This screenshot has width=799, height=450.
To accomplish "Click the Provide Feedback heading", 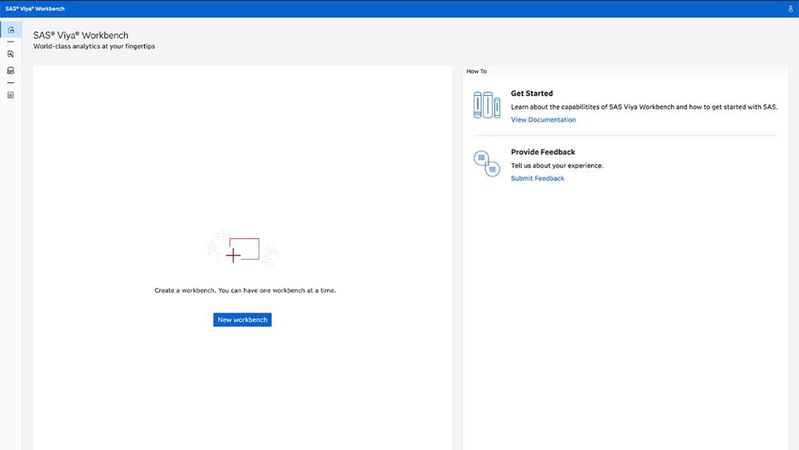I will point(543,152).
